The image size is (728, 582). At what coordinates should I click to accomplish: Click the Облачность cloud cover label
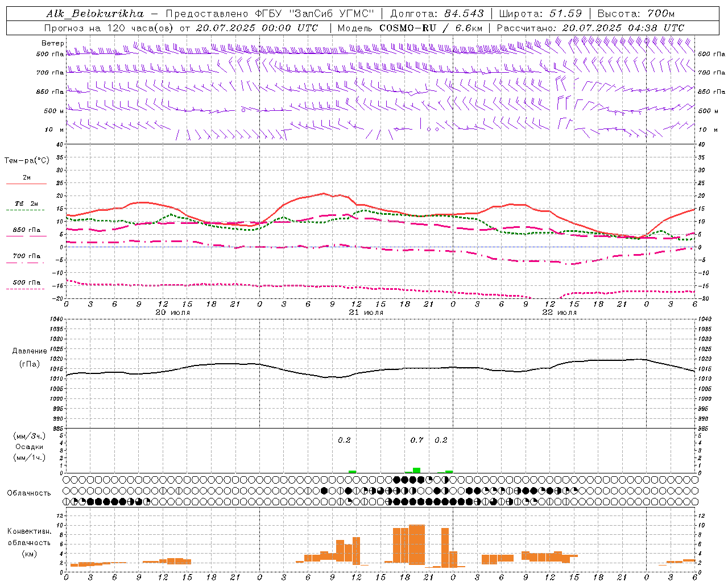click(x=28, y=493)
